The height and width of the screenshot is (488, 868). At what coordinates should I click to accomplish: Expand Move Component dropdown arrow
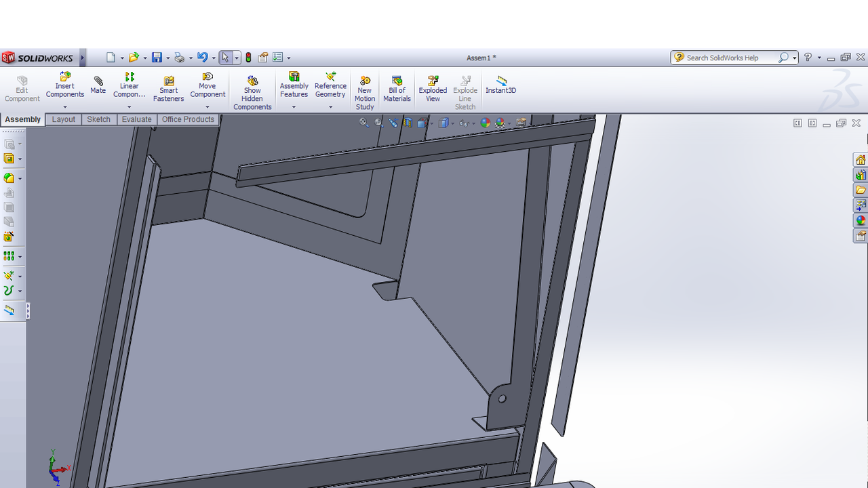click(x=208, y=106)
